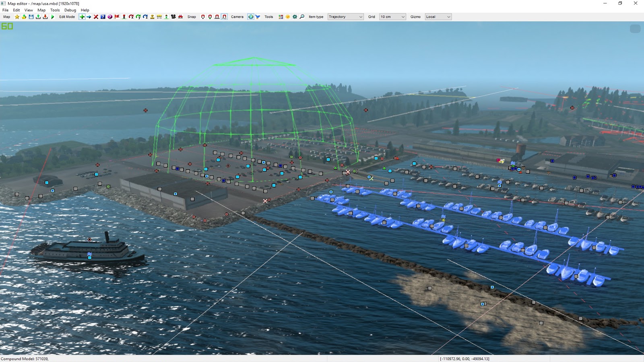Viewport: 644px width, 362px height.
Task: Open the magnifying glass search tool
Action: pyautogui.click(x=302, y=17)
